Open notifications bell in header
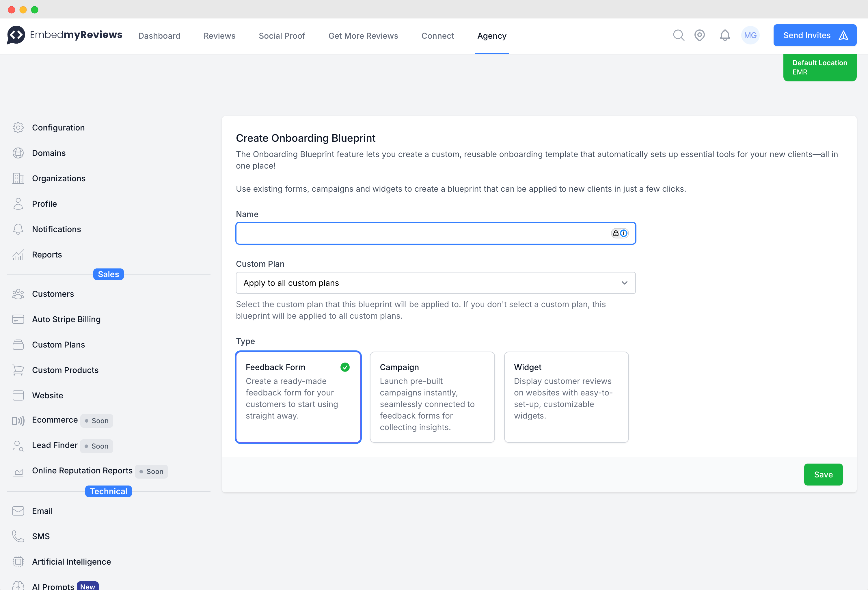 [724, 36]
